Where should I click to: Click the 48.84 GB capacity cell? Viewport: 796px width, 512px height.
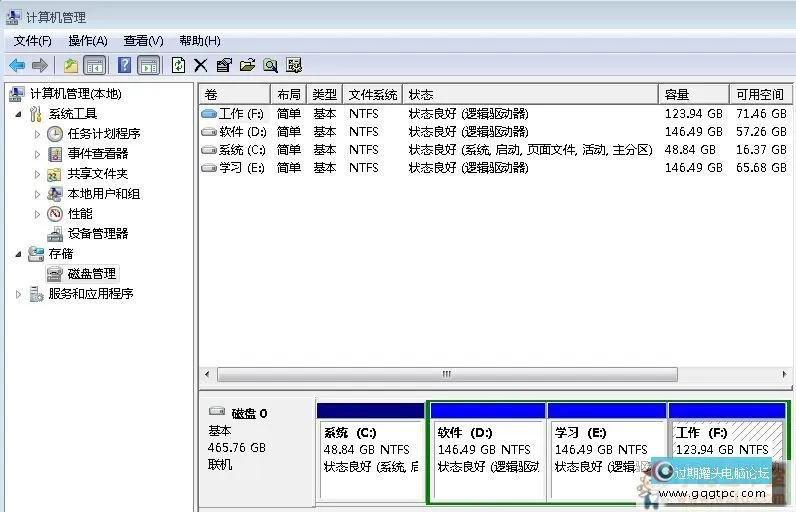690,150
